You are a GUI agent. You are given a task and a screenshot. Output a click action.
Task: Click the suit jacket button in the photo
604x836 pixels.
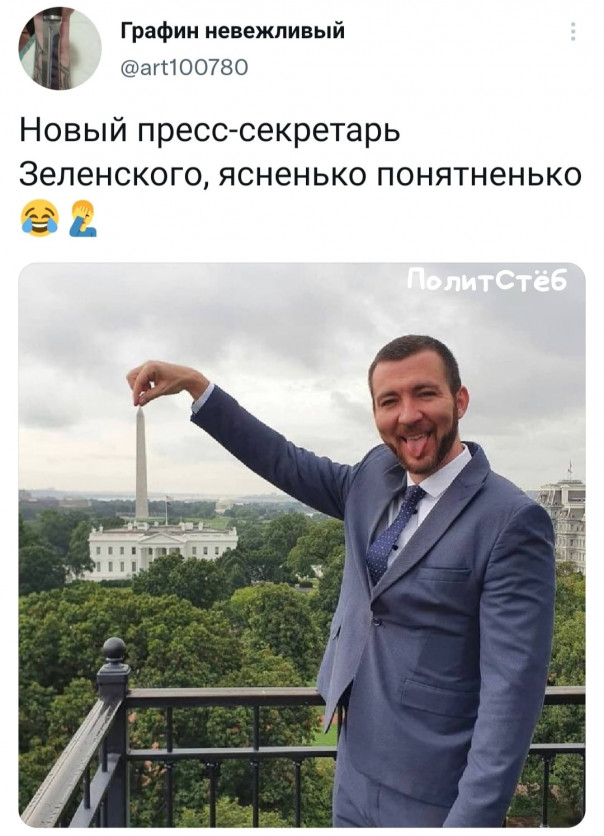(x=376, y=622)
